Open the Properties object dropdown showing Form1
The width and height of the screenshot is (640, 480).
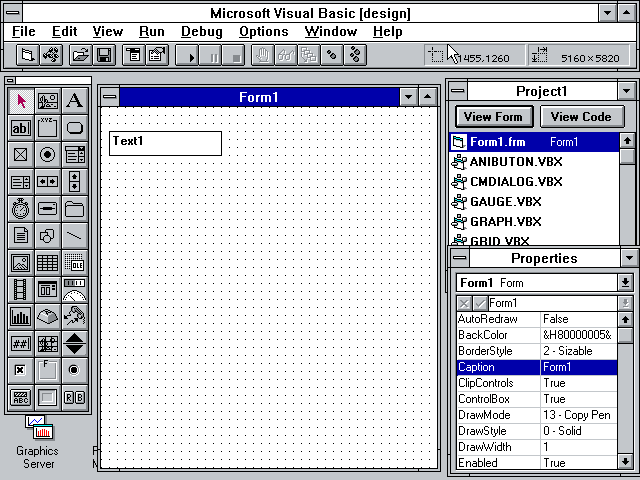[625, 283]
